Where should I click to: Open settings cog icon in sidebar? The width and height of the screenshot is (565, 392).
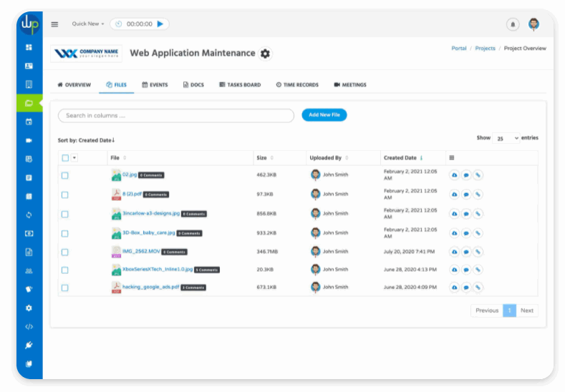[29, 308]
